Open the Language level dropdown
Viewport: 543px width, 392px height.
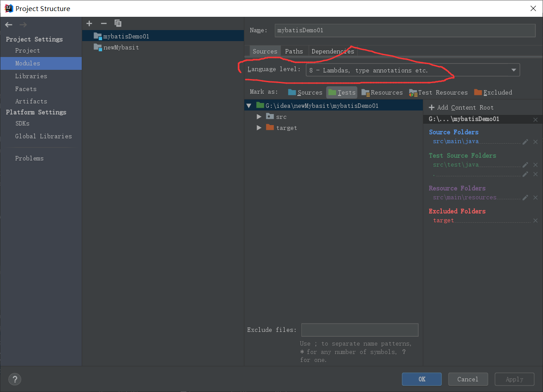[x=413, y=70]
